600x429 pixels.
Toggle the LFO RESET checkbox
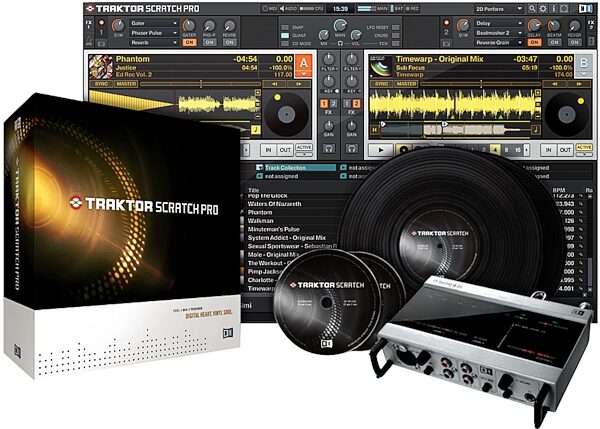(x=395, y=28)
